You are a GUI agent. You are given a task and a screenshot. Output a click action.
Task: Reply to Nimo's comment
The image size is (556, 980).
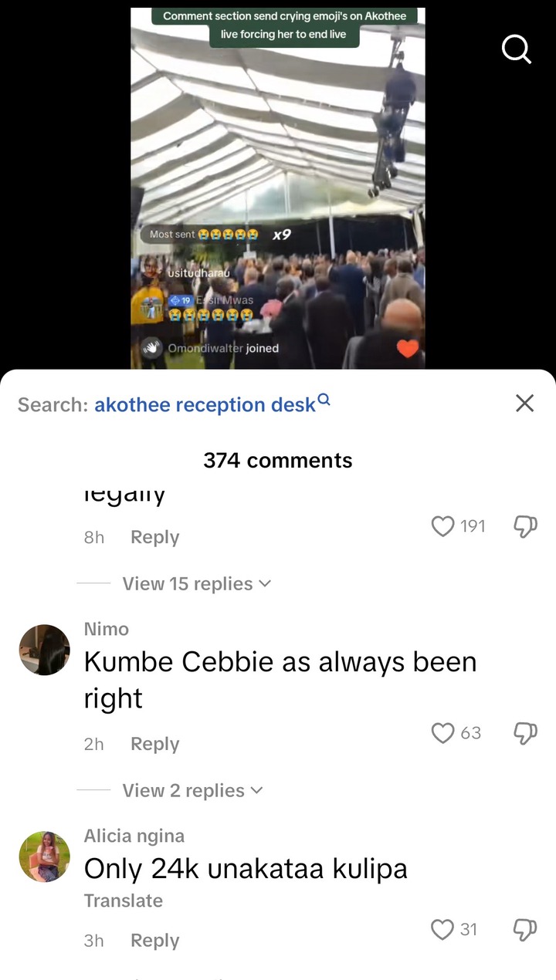tap(154, 744)
